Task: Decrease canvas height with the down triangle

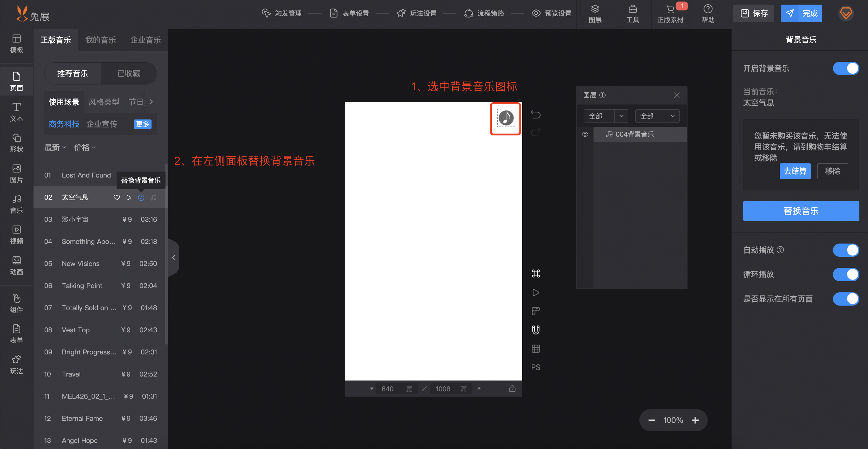Action: click(x=371, y=388)
